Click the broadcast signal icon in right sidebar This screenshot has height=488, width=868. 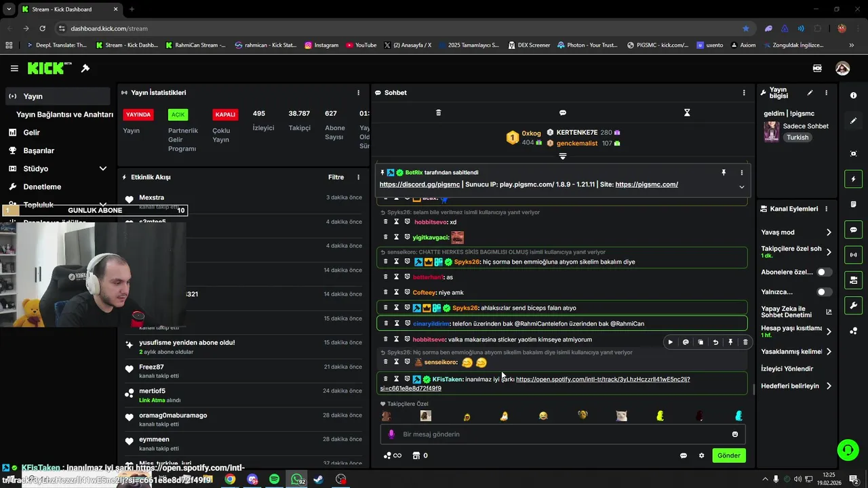[x=854, y=255]
